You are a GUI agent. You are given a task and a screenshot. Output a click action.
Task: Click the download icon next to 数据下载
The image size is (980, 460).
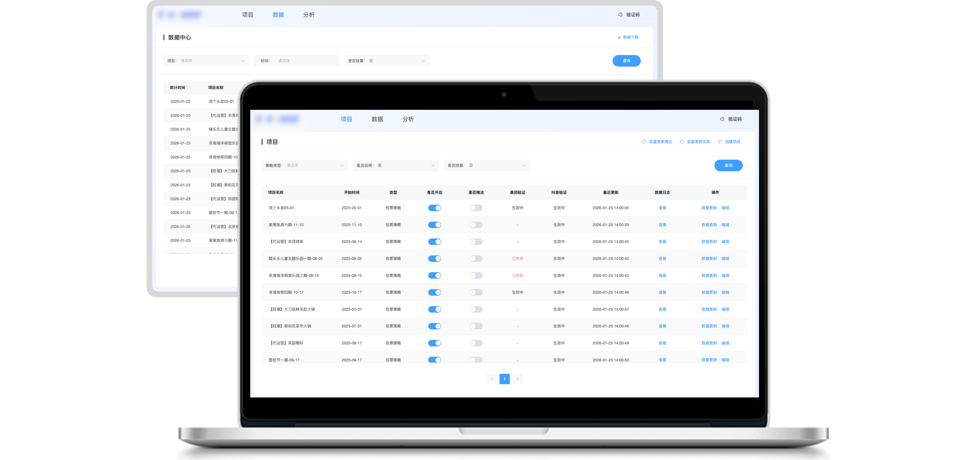619,37
